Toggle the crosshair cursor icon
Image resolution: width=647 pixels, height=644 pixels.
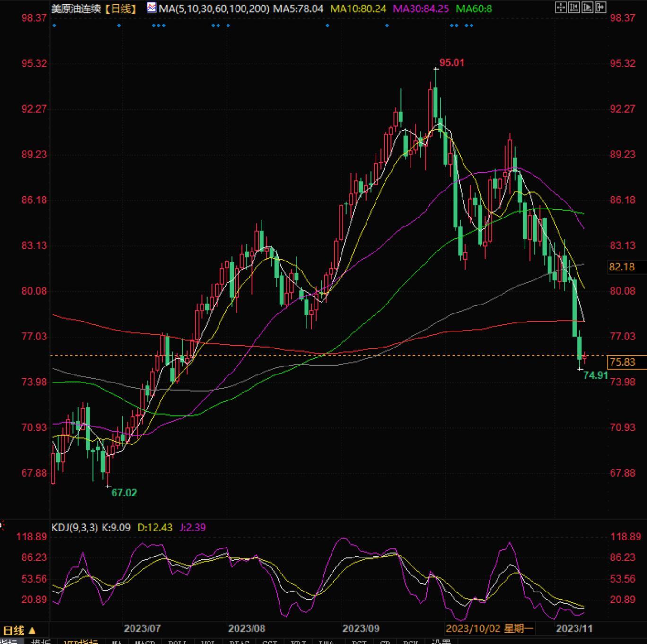(561, 7)
